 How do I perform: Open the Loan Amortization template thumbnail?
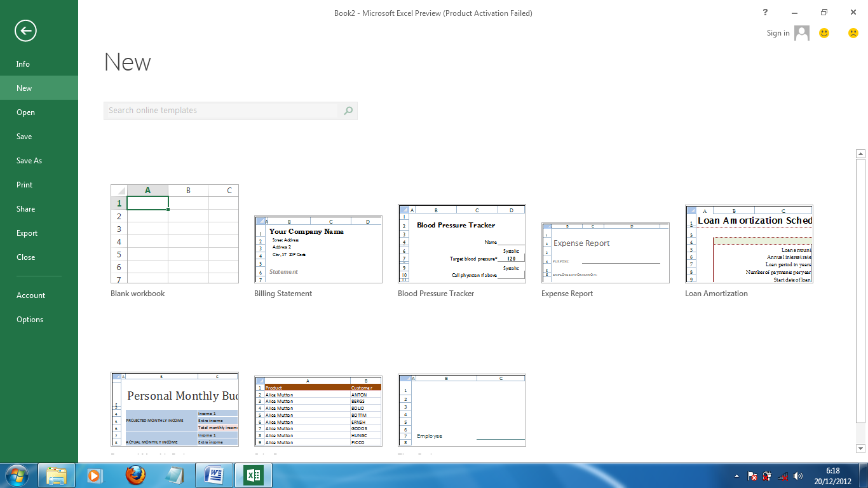(x=749, y=244)
